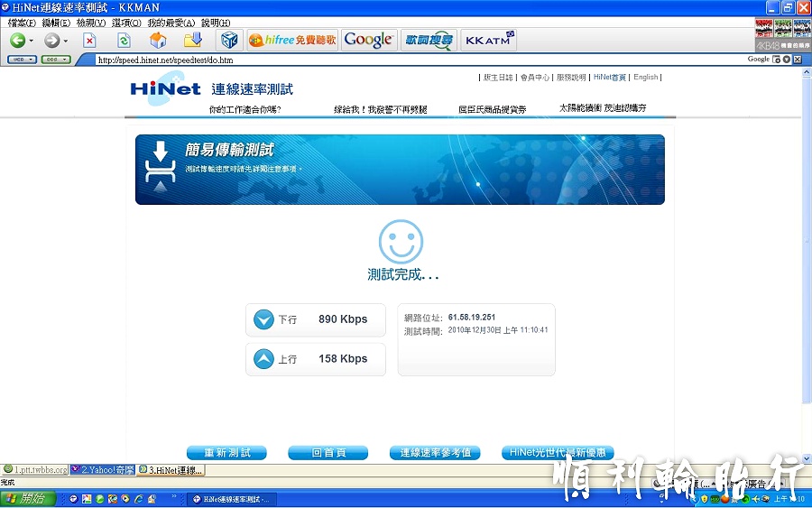The width and height of the screenshot is (812, 508).
Task: Click the Google toolbar button
Action: (x=368, y=40)
